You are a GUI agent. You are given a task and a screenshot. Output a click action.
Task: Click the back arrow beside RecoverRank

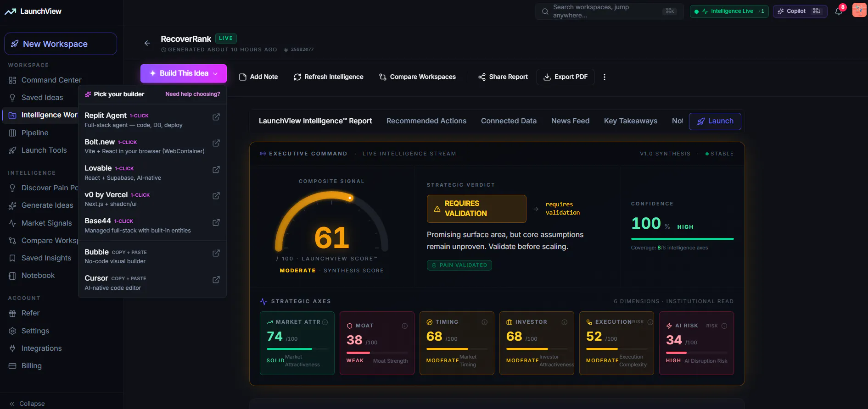pos(147,43)
